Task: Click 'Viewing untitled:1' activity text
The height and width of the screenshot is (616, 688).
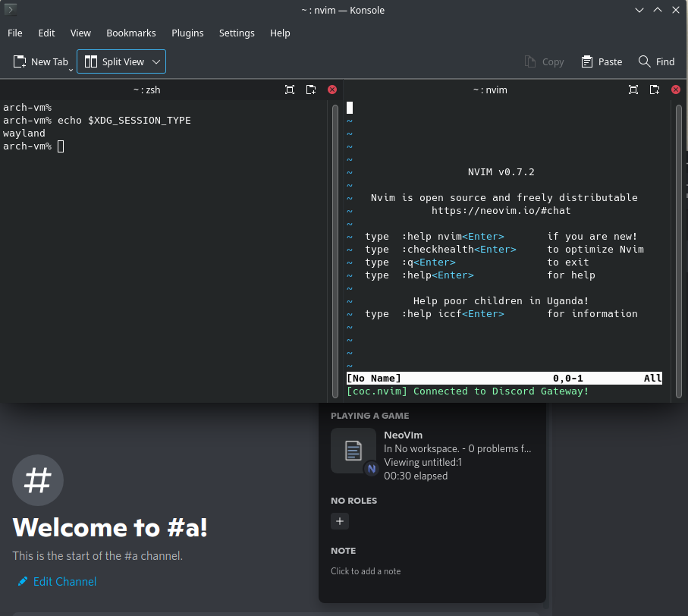Action: 423,463
